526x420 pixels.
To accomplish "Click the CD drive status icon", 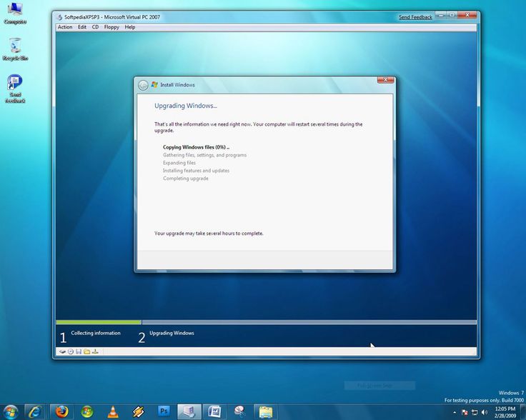I will [x=71, y=351].
